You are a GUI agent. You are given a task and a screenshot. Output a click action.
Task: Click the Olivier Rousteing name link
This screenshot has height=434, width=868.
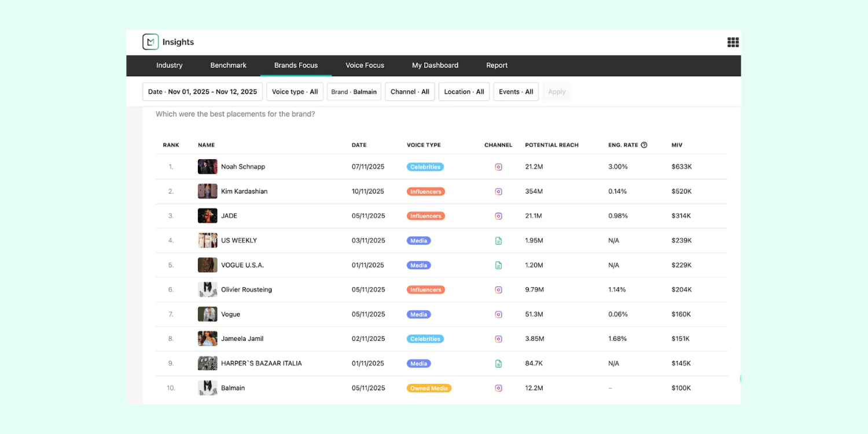[x=247, y=290]
